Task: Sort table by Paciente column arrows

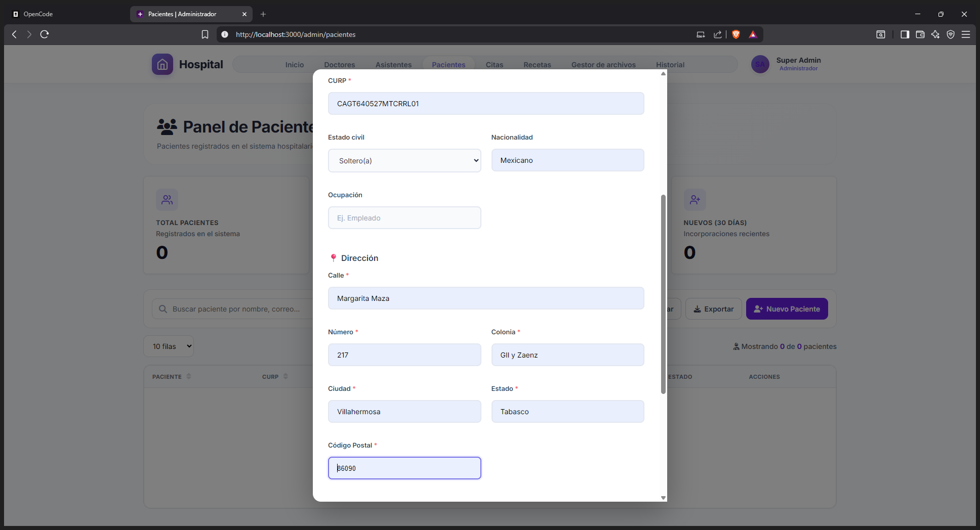Action: coord(189,376)
